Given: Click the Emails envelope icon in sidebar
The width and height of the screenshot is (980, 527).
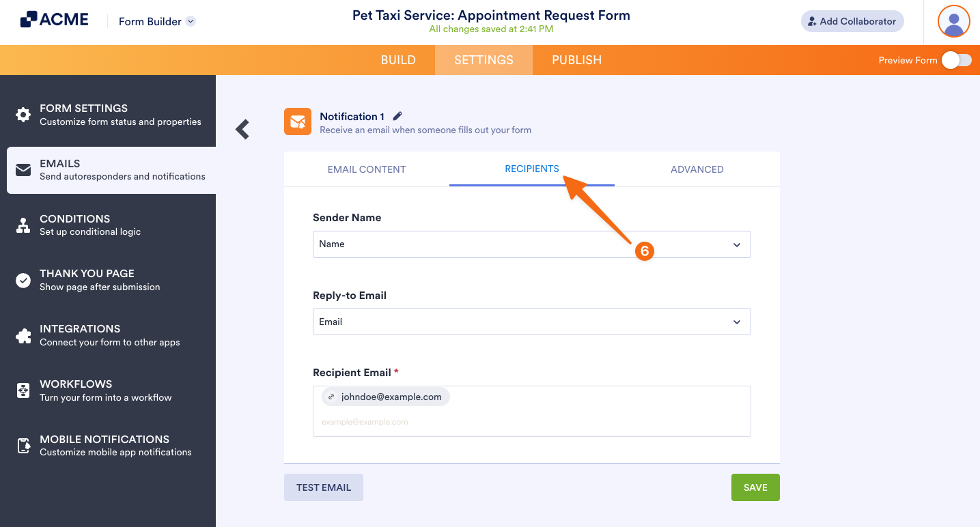Looking at the screenshot, I should coord(23,170).
